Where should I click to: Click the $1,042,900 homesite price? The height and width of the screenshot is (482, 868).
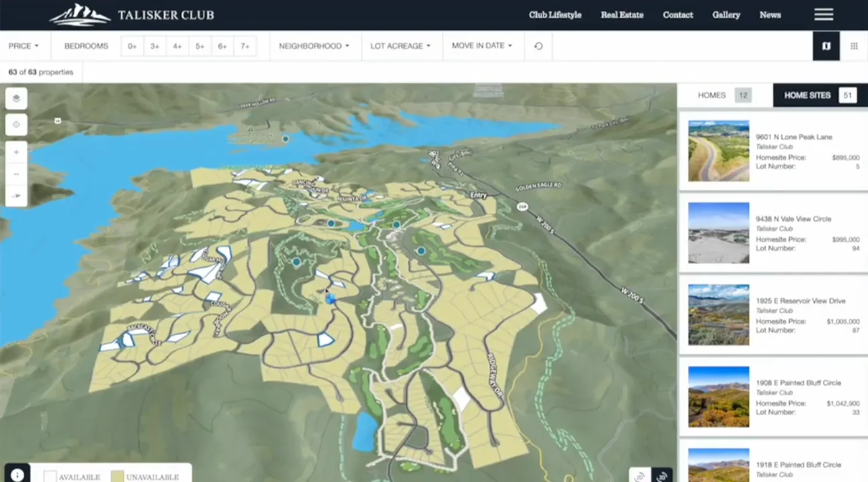[x=843, y=404]
